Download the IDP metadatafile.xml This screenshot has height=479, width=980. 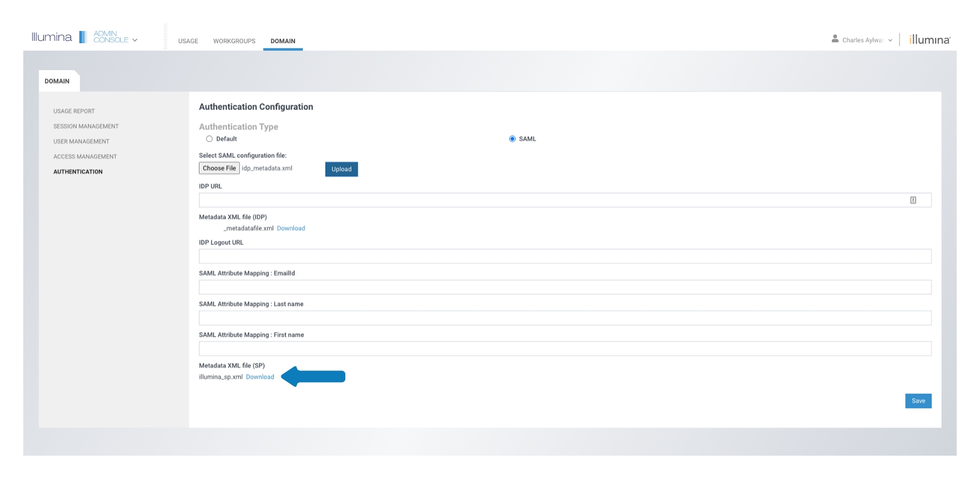(x=290, y=229)
